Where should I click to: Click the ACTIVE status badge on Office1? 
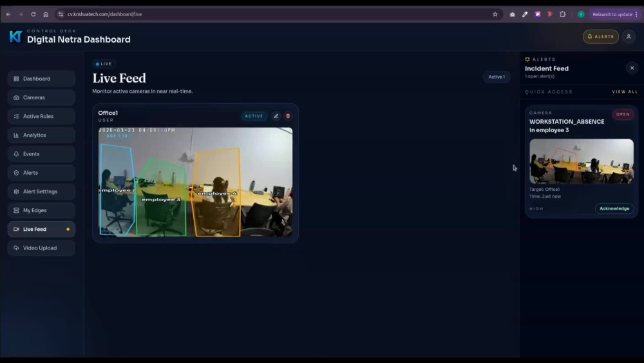coord(254,116)
